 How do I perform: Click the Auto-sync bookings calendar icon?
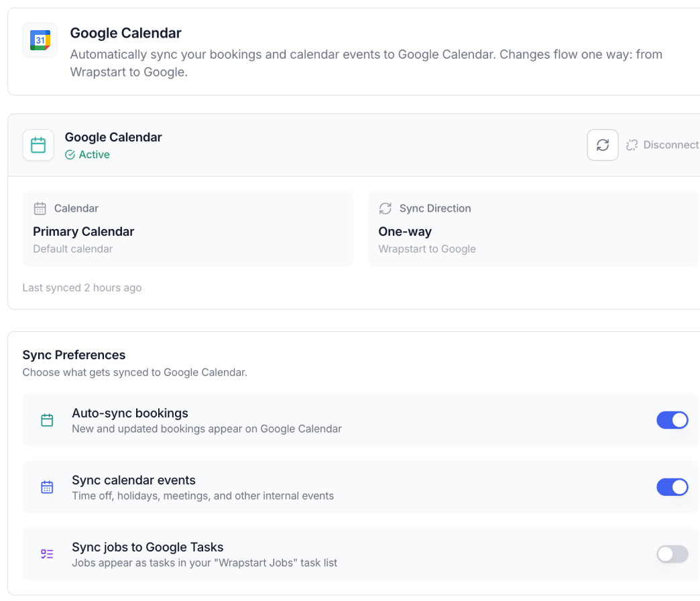(47, 420)
